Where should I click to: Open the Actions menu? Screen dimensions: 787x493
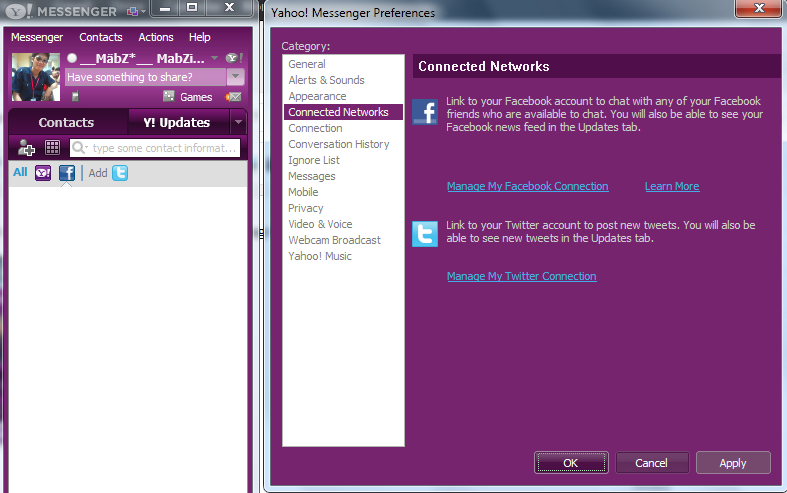coord(156,37)
